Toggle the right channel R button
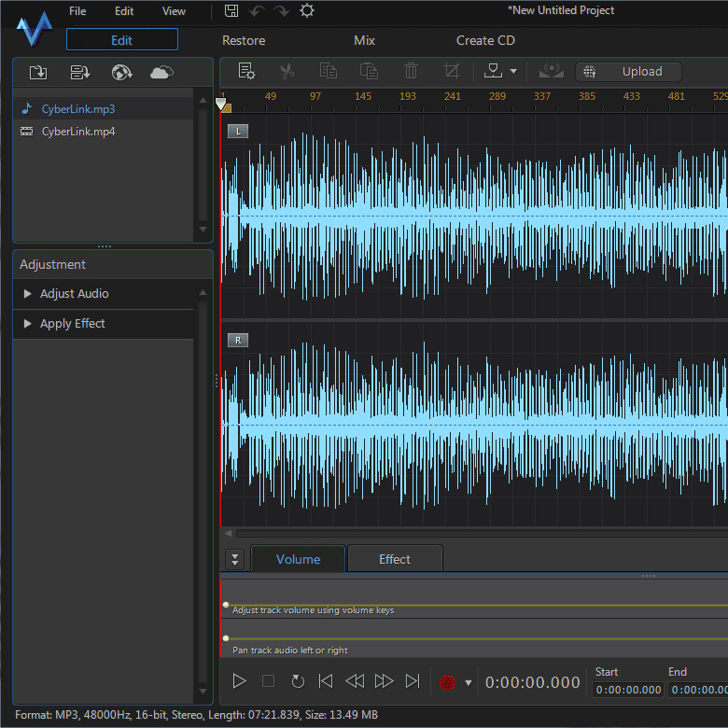The height and width of the screenshot is (728, 728). pyautogui.click(x=238, y=341)
